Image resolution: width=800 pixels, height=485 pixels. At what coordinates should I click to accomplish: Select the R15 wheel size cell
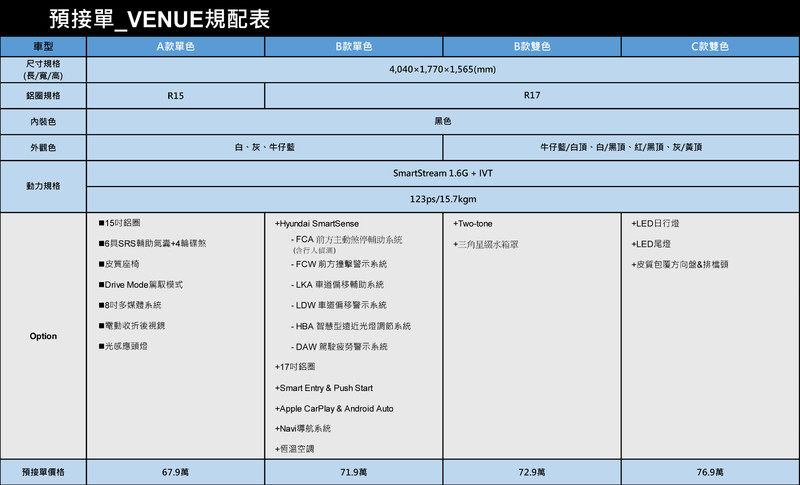(176, 96)
